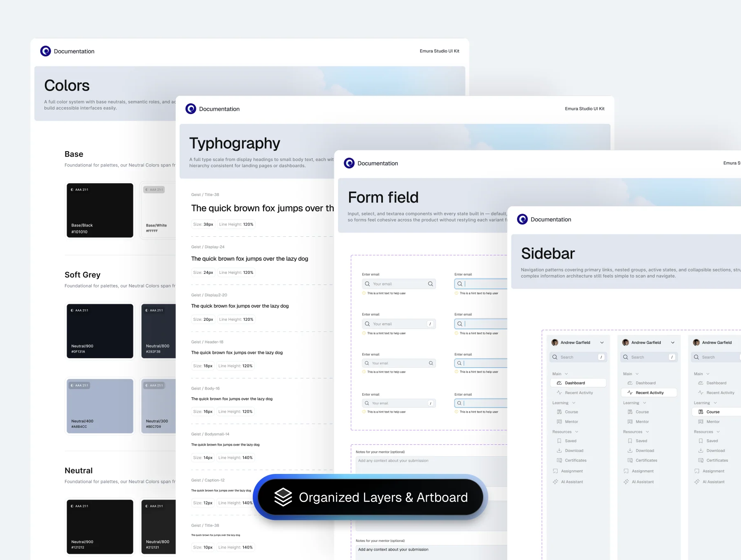The image size is (741, 560).
Task: Collapse Main section in Dashboard-highlighted sidebar
Action: [x=566, y=374]
